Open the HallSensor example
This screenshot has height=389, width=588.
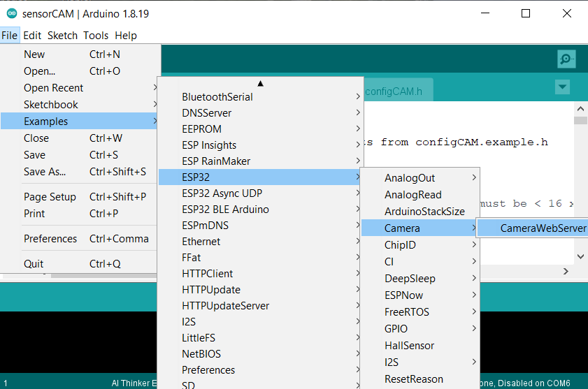tap(420, 346)
